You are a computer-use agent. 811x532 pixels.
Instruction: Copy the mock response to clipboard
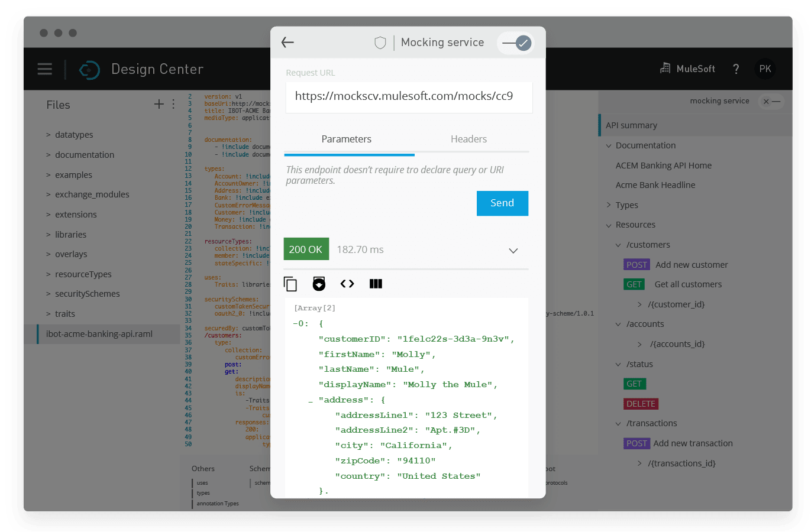pos(290,284)
